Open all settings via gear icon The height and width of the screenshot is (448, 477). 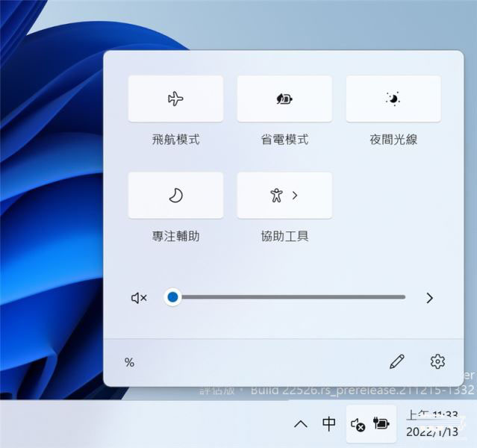pos(437,362)
